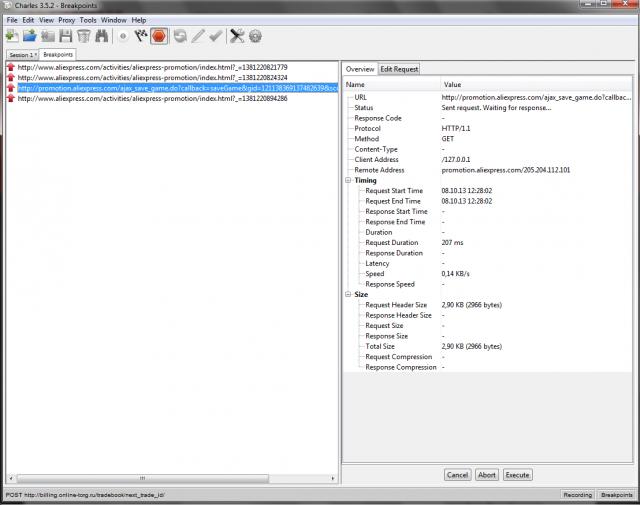
Task: Open the Edit menu
Action: 28,20
